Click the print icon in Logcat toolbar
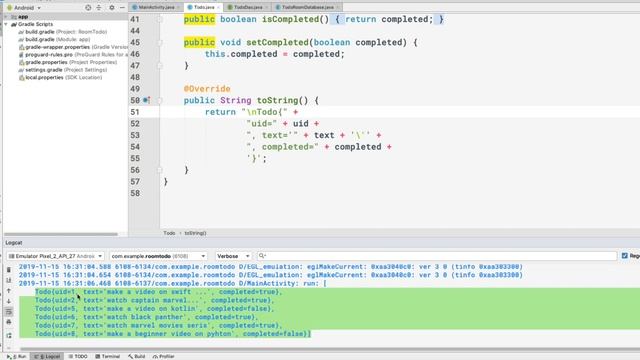640x360 pixels. (x=9, y=322)
